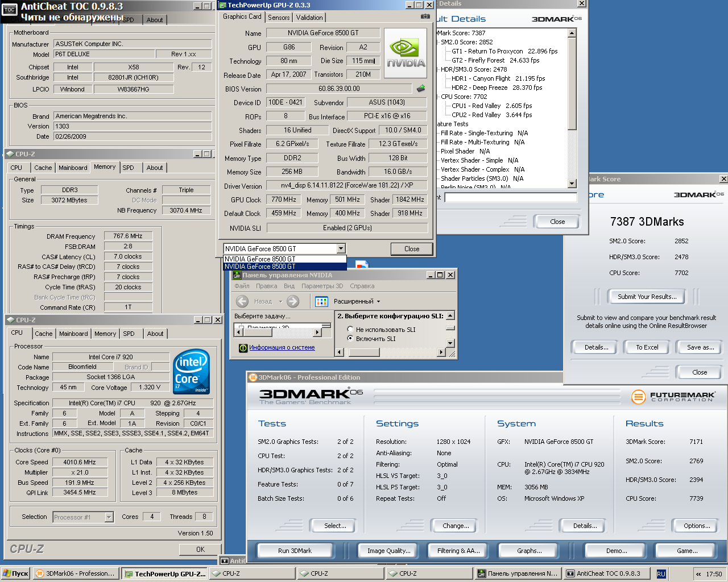The width and height of the screenshot is (728, 582).
Task: Click the 3DMARK06 Gamers' Benchmark logo
Action: pos(311,396)
